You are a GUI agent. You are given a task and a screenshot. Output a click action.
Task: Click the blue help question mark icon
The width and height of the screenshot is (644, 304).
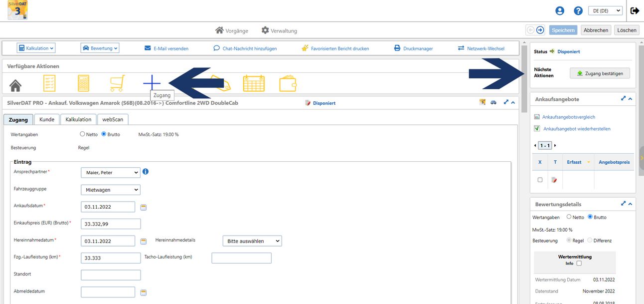pos(578,10)
